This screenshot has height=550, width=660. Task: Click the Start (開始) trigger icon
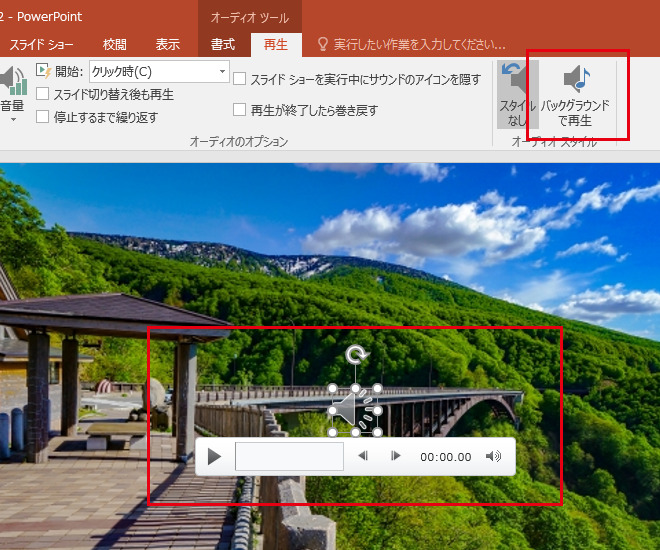point(43,71)
